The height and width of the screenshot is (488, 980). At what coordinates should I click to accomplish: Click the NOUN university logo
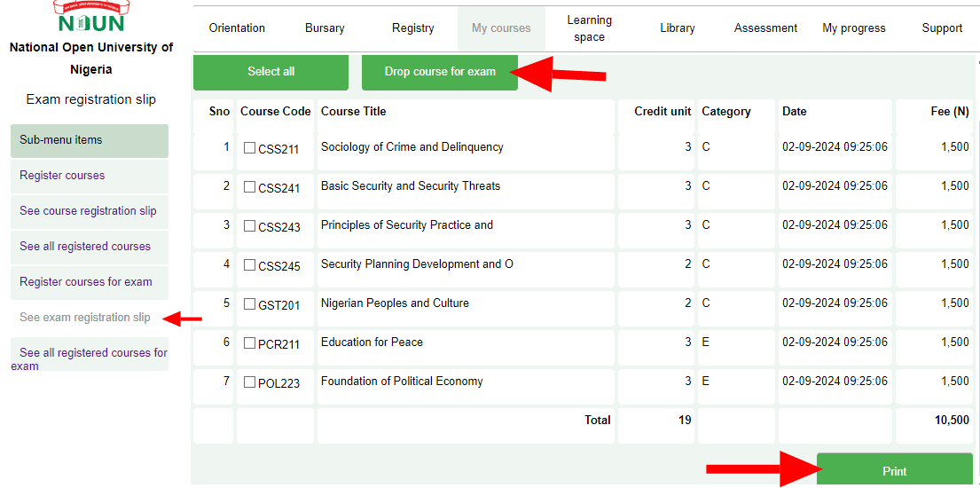(x=91, y=17)
